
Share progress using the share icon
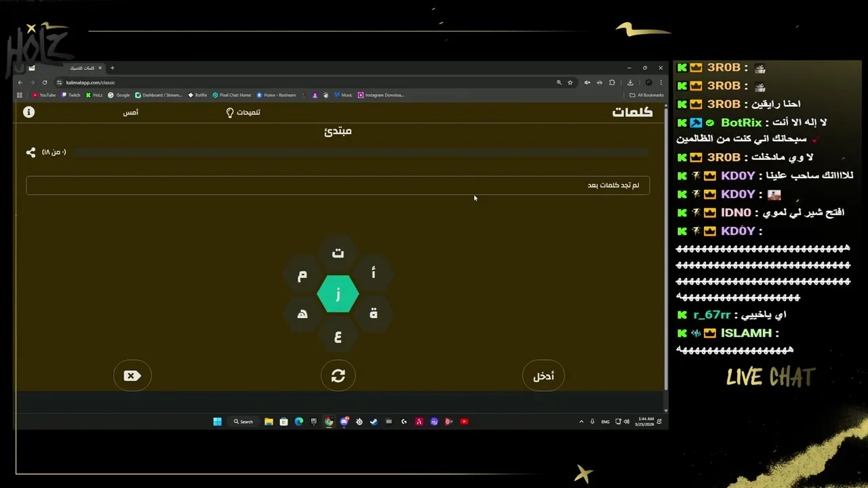coord(31,152)
